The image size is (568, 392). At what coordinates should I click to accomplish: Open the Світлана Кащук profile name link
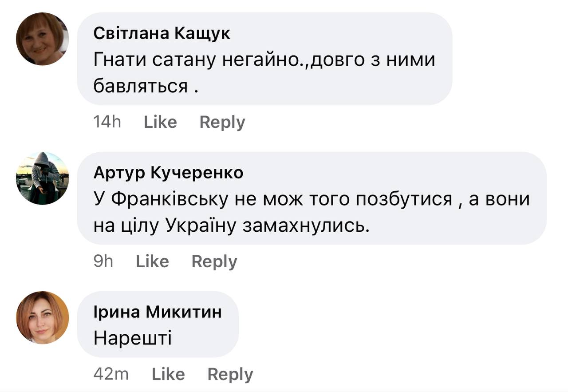162,33
